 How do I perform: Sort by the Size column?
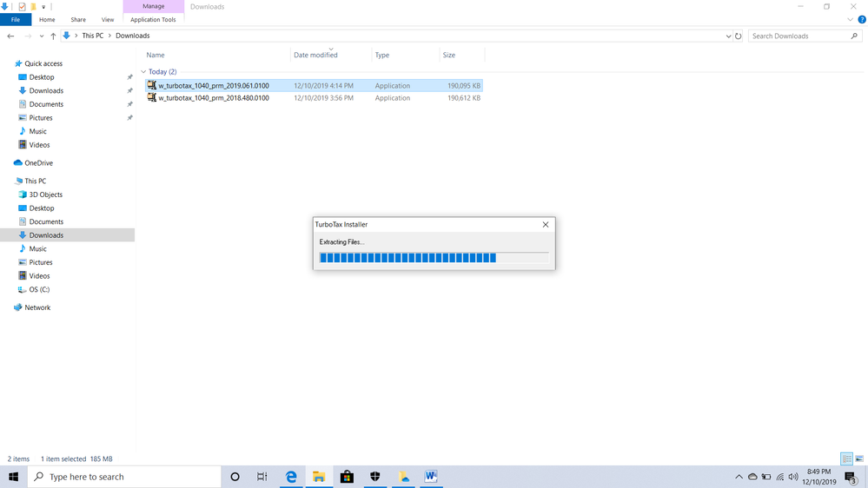pyautogui.click(x=449, y=55)
